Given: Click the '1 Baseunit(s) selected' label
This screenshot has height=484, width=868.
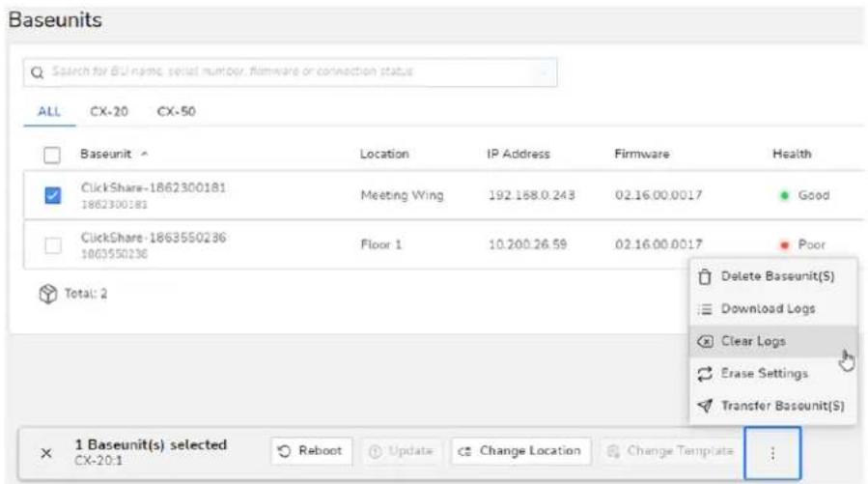Looking at the screenshot, I should tap(151, 445).
